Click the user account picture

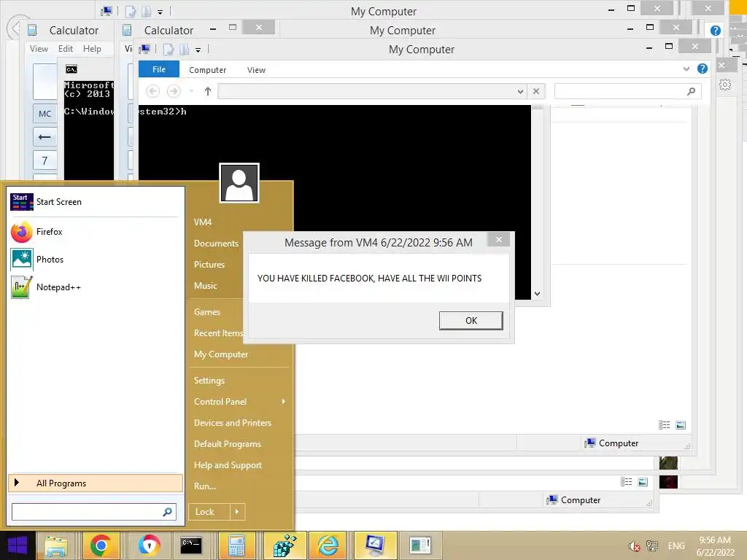pos(239,183)
